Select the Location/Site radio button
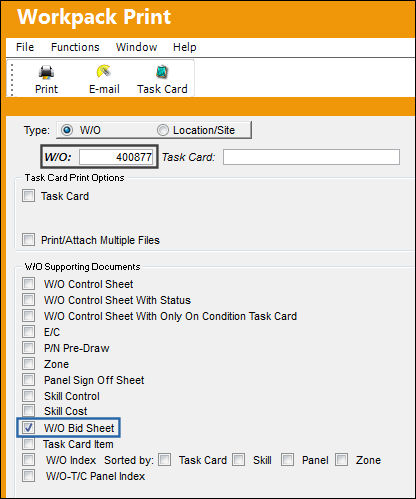416x499 pixels. coord(163,130)
